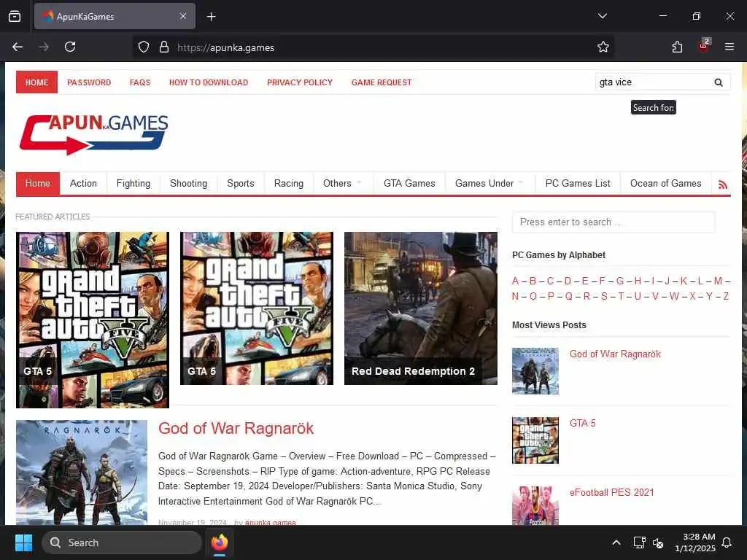Screen dimensions: 747x560
Task: Click the God of War sidebar thumbnail
Action: pyautogui.click(x=535, y=371)
